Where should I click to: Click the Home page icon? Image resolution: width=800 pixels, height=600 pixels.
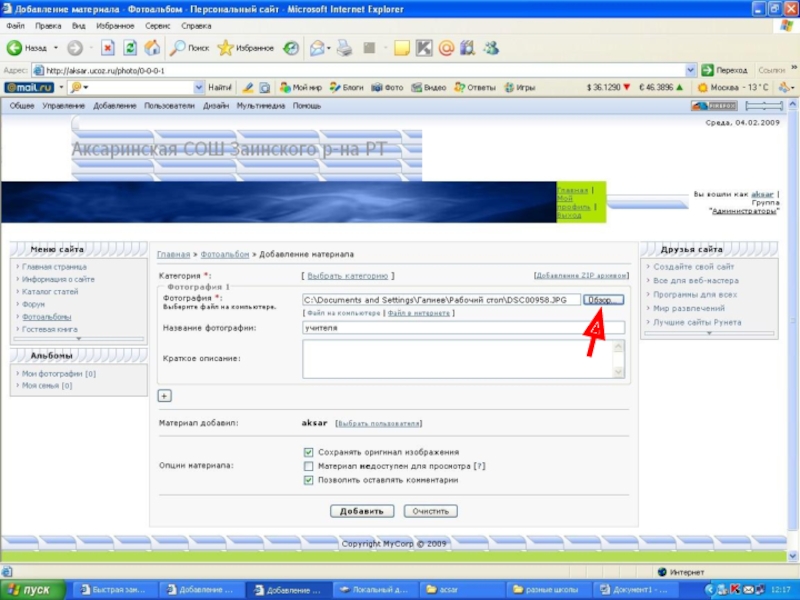[x=152, y=48]
